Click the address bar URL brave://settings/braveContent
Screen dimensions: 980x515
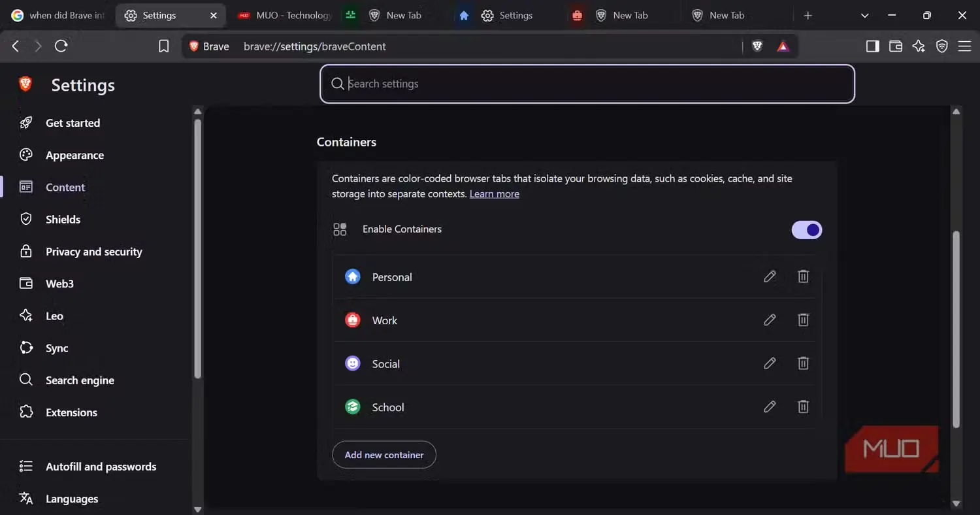(314, 46)
